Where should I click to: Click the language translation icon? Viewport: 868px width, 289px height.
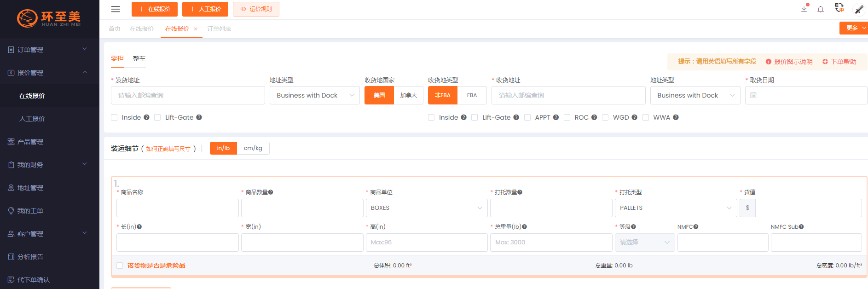(839, 8)
